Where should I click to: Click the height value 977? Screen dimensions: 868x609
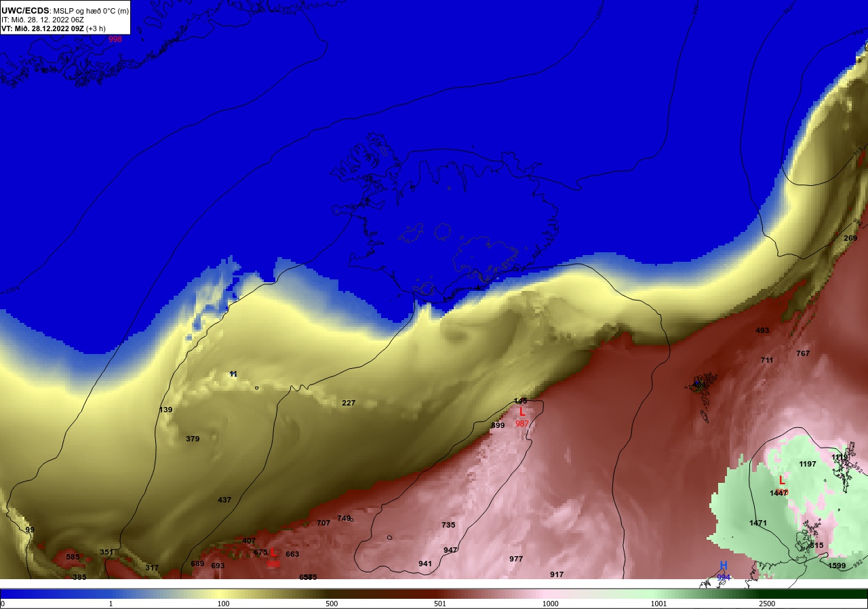(516, 559)
